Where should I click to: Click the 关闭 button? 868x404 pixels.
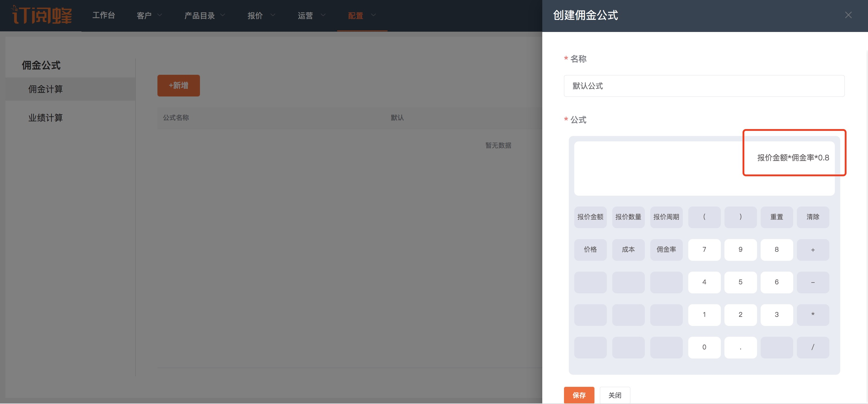pyautogui.click(x=614, y=395)
